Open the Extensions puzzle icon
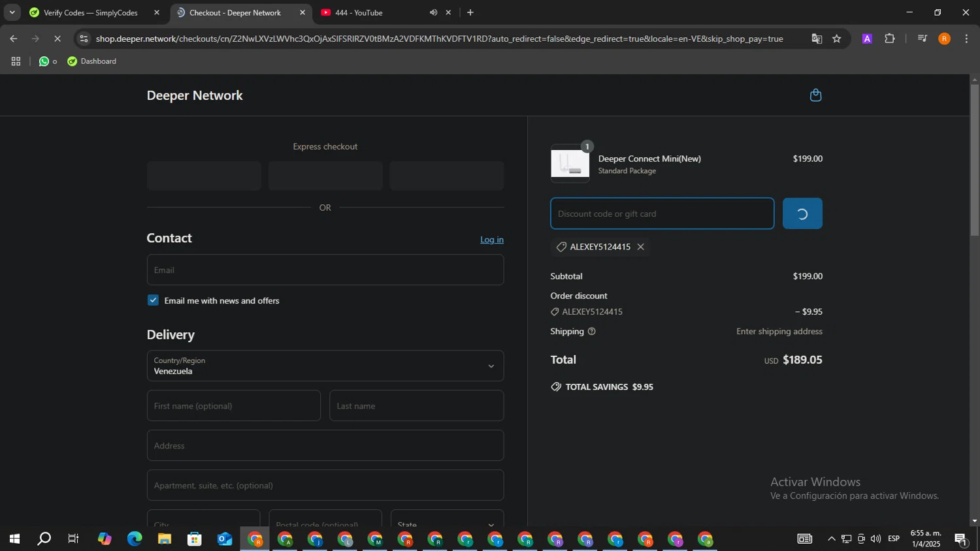 pyautogui.click(x=890, y=39)
